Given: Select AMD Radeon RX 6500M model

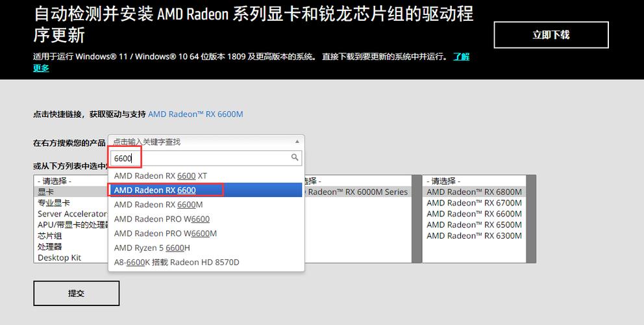Looking at the screenshot, I should click(474, 225).
